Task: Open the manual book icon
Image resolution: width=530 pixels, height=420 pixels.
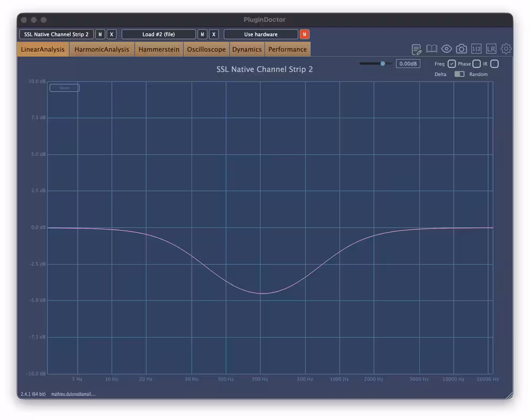Action: pyautogui.click(x=431, y=49)
